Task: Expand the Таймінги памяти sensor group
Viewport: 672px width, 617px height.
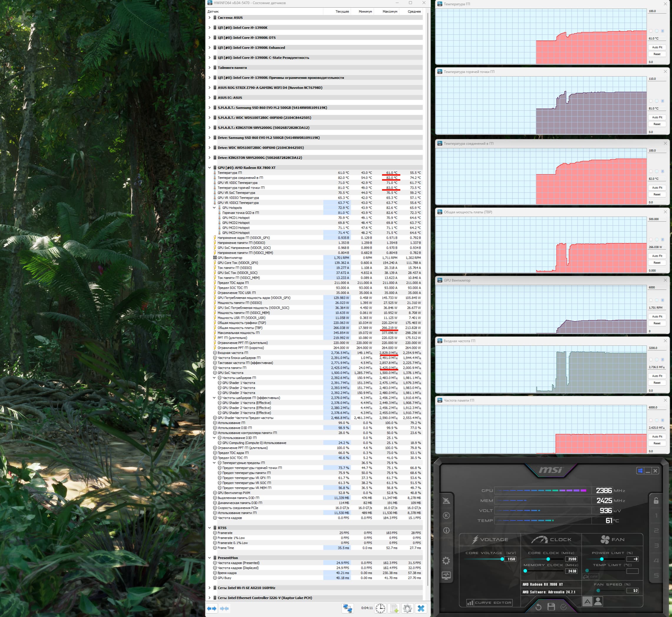Action: click(x=209, y=67)
